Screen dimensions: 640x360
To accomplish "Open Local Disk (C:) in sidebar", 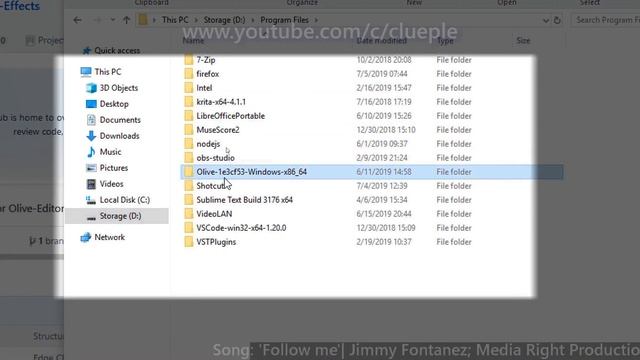I will [x=124, y=200].
